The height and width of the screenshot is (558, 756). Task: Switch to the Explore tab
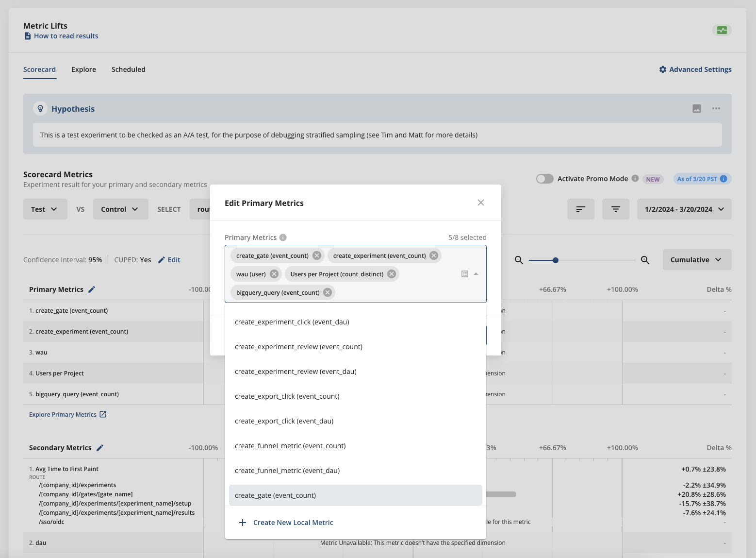pos(83,69)
